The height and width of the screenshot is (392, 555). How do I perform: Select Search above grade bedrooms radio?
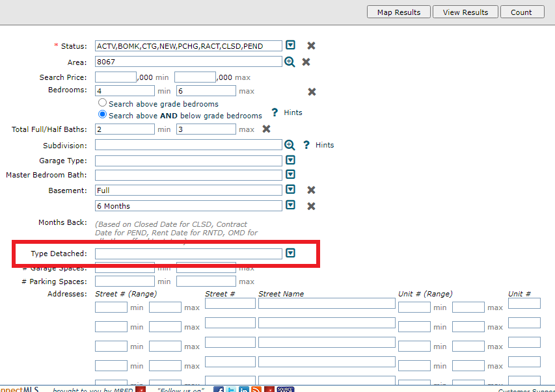point(102,103)
